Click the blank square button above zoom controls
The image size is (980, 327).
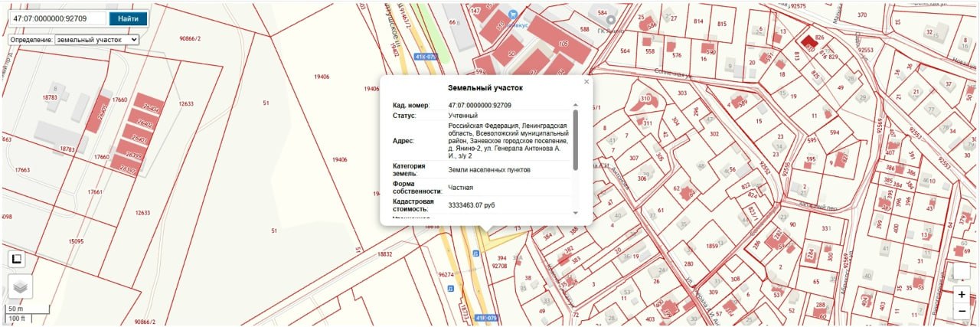point(962,273)
